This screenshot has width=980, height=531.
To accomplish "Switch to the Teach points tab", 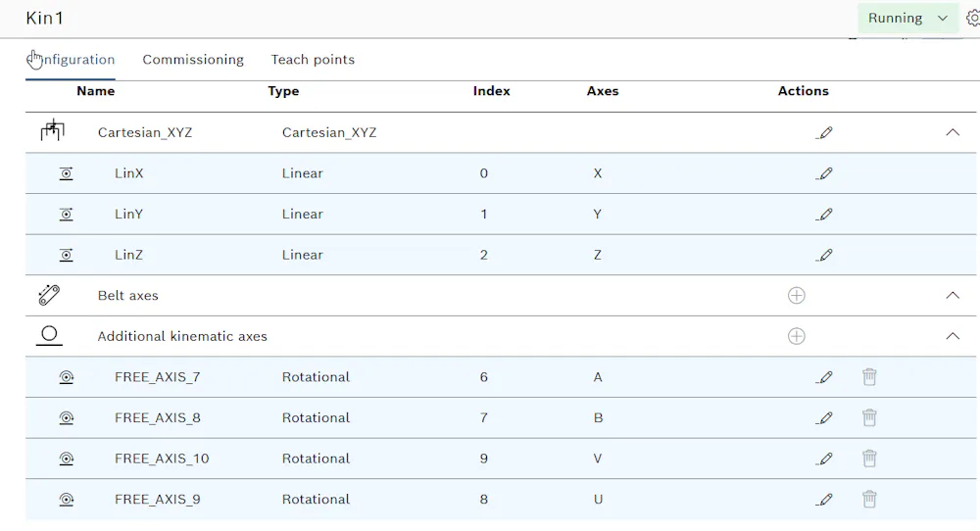I will tap(313, 60).
